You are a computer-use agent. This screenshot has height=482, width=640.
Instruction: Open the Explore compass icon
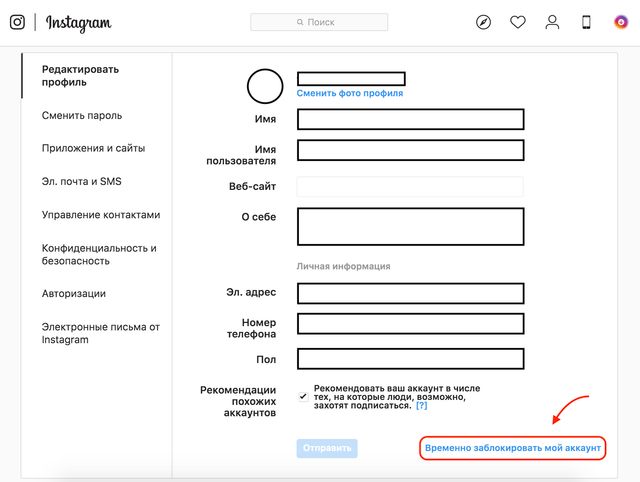click(484, 22)
